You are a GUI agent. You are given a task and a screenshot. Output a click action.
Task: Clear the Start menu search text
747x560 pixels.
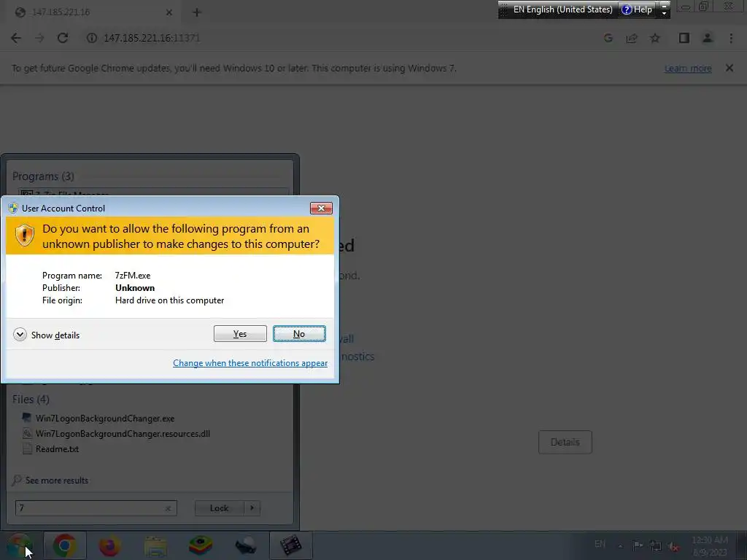coord(168,508)
